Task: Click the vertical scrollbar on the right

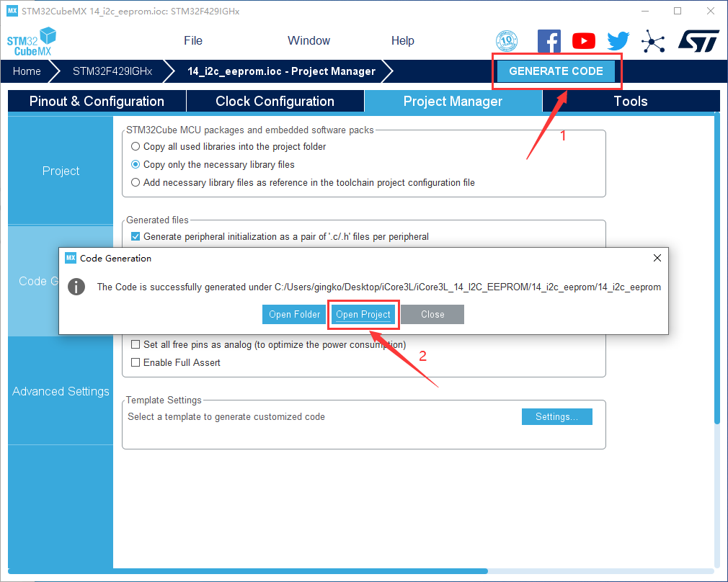Action: pyautogui.click(x=716, y=268)
